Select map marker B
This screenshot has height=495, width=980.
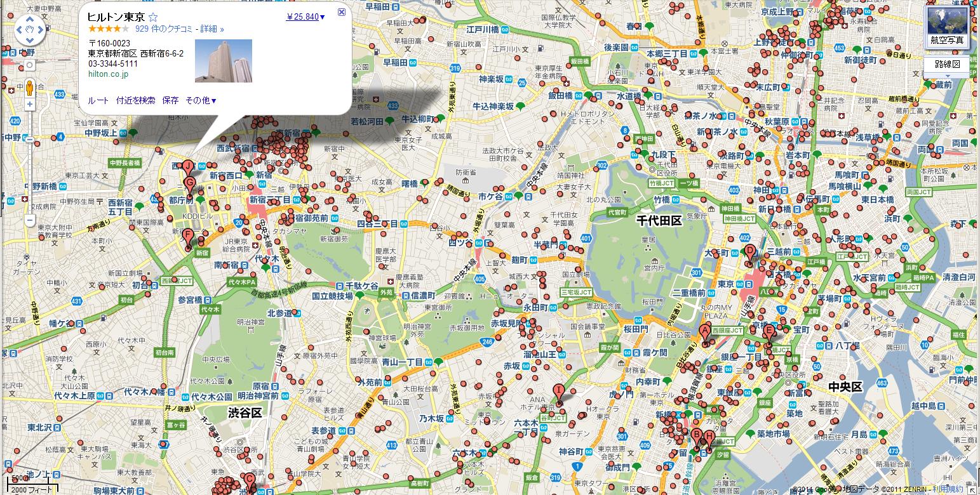(697, 439)
